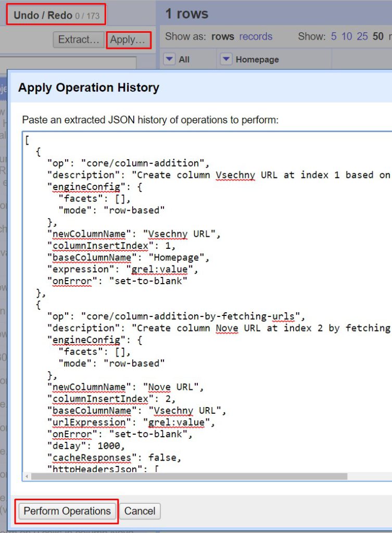Image resolution: width=392 pixels, height=533 pixels.
Task: Open the All column dropdown menu
Action: coord(169,59)
